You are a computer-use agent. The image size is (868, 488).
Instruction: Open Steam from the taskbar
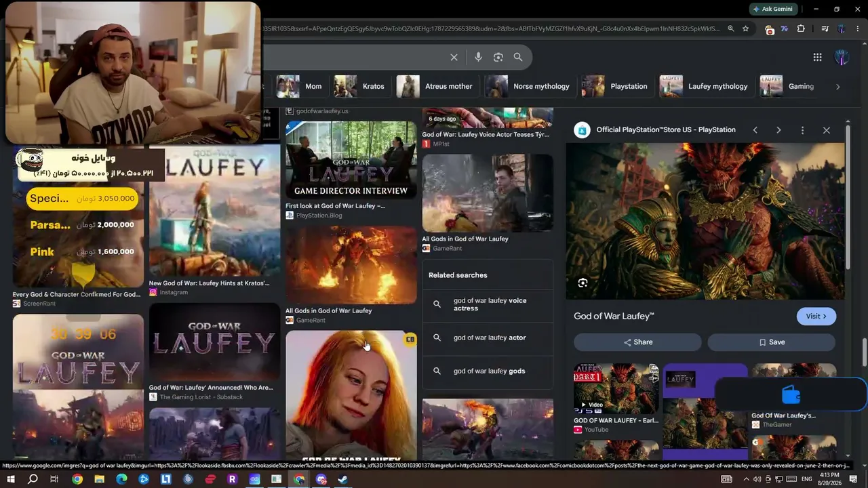coord(343,479)
